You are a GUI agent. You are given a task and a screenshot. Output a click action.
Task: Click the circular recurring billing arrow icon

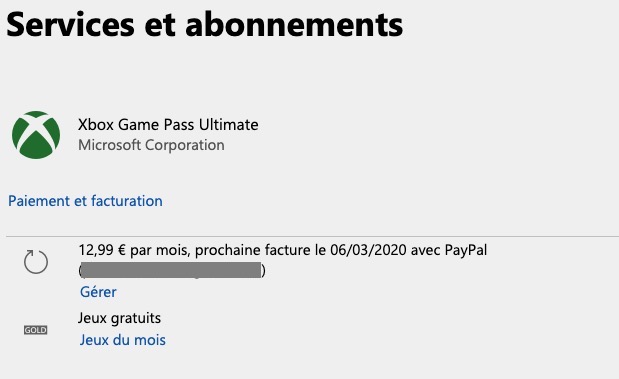point(36,262)
